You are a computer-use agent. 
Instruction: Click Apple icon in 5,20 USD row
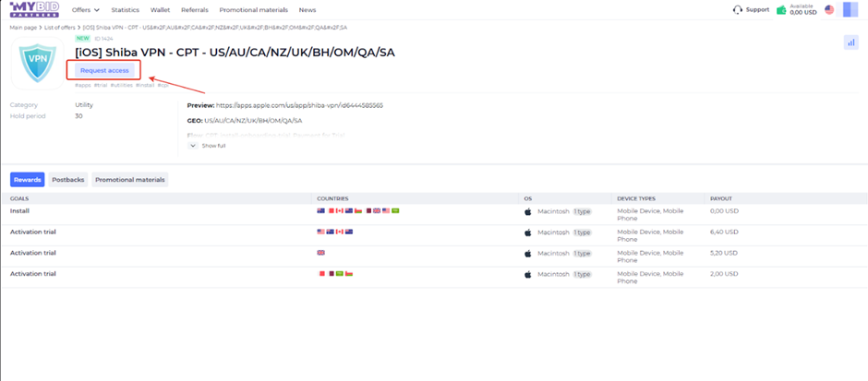click(x=528, y=254)
